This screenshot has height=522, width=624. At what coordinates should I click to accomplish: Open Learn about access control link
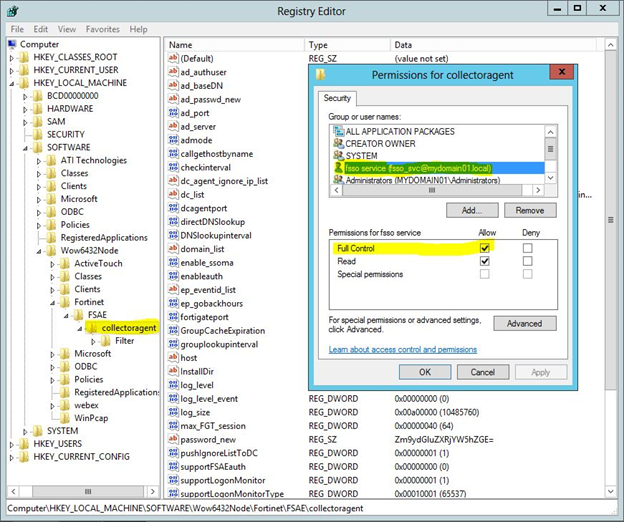coord(402,349)
